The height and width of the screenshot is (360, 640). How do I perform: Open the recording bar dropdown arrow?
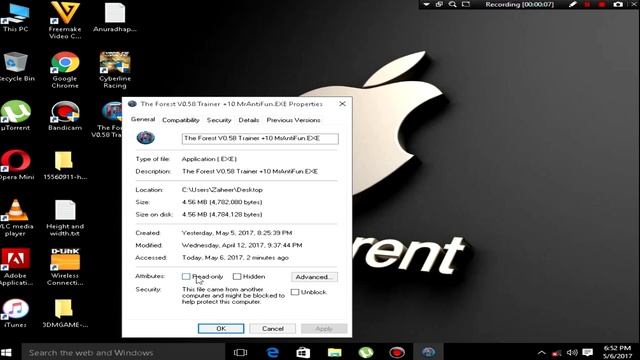426,4
